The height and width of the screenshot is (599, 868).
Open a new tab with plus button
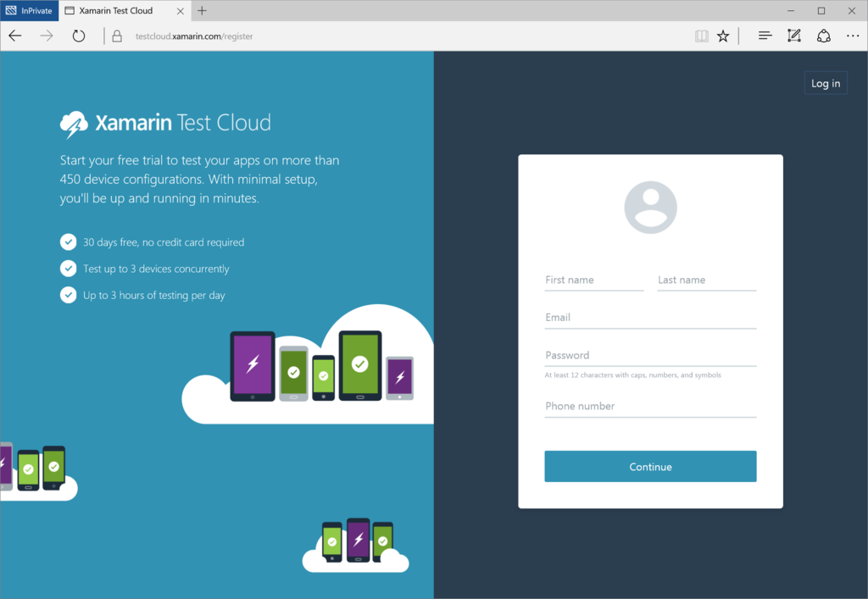click(x=202, y=10)
